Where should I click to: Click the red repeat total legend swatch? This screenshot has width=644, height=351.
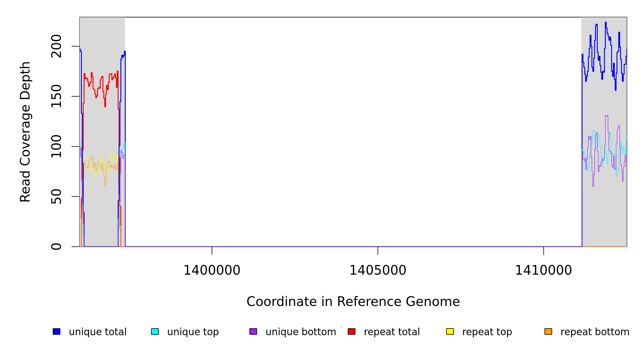pyautogui.click(x=352, y=331)
